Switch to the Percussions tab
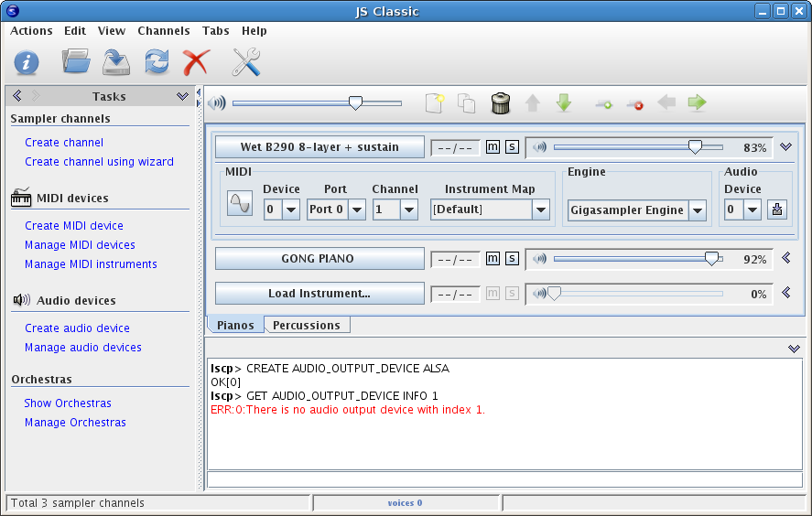Screen dimensions: 812x516 tap(307, 326)
